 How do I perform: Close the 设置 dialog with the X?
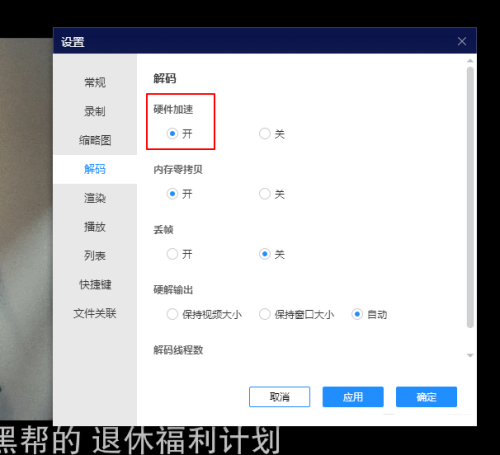[x=462, y=41]
